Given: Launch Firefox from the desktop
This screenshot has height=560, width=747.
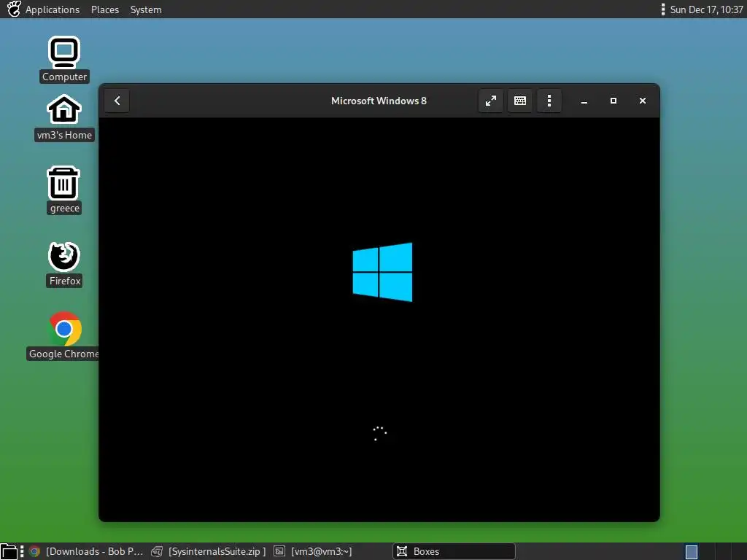Looking at the screenshot, I should coord(64,264).
